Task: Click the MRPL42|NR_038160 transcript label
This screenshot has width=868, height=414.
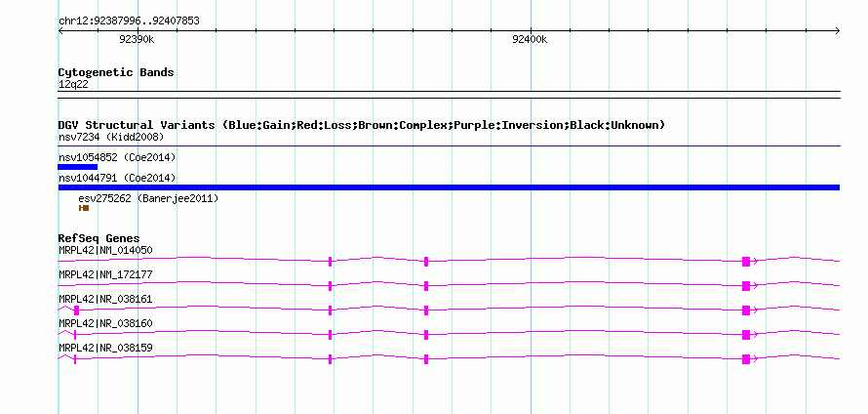Action: [x=105, y=323]
